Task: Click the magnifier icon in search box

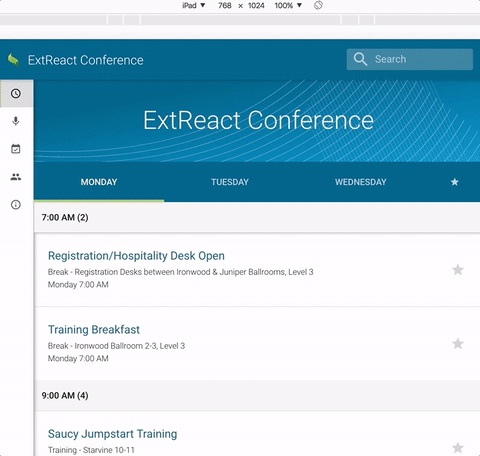Action: click(x=360, y=59)
